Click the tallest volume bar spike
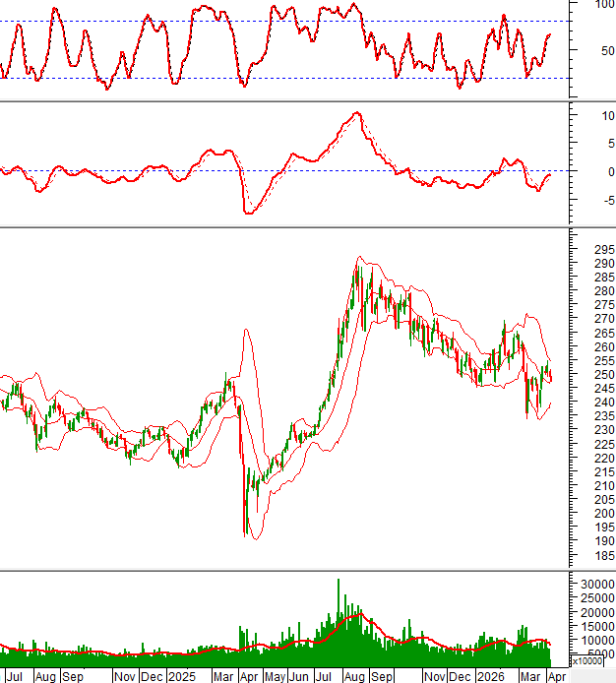 (339, 583)
